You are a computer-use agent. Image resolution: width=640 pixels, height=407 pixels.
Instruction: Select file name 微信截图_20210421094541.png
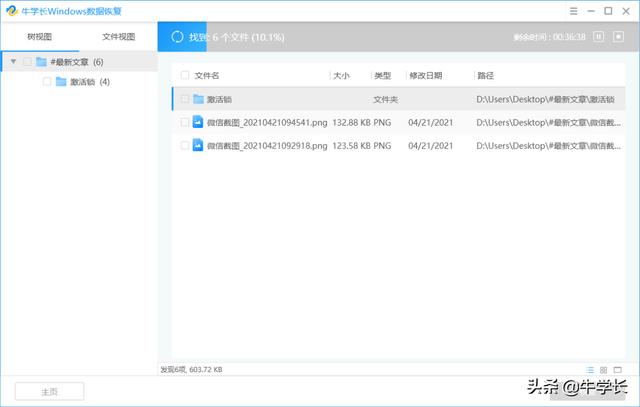tap(267, 122)
